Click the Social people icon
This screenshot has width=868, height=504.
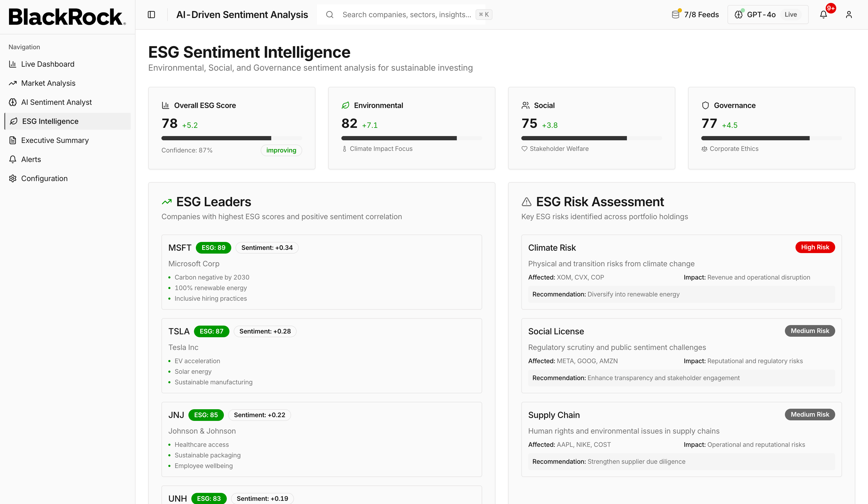[525, 105]
